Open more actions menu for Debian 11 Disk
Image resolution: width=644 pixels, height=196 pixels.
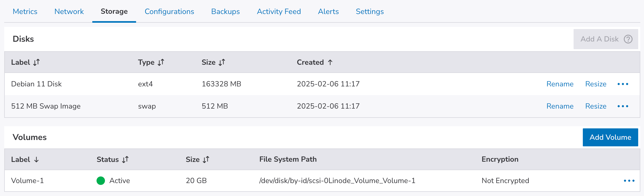623,84
